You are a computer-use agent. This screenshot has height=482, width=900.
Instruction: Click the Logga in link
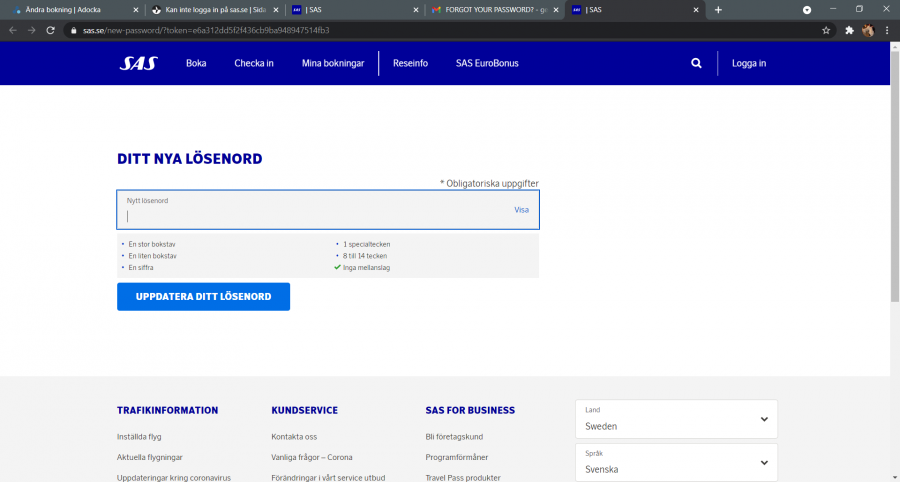click(749, 63)
